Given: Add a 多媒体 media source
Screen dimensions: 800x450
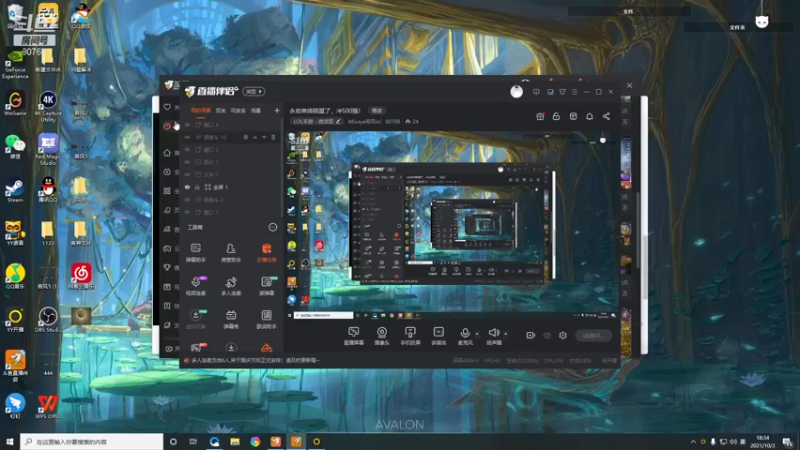Looking at the screenshot, I should [438, 336].
